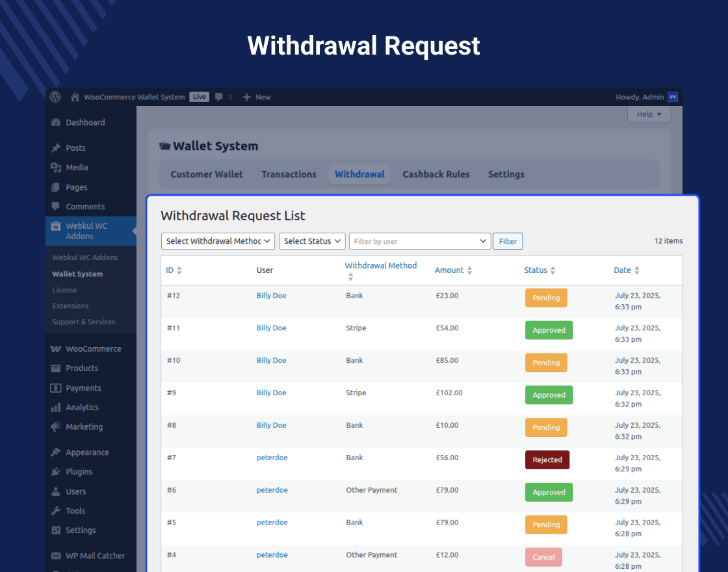Click the Comments icon in the sidebar
The width and height of the screenshot is (728, 572).
(56, 206)
